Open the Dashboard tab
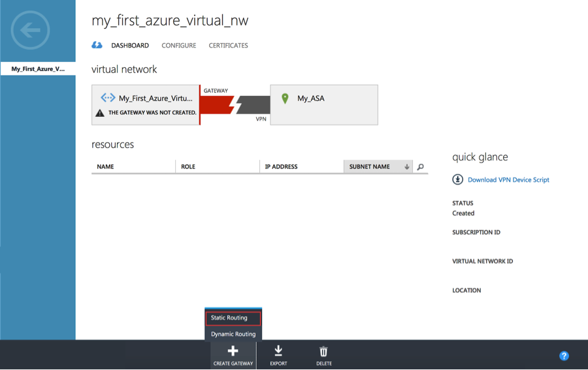 pyautogui.click(x=130, y=45)
